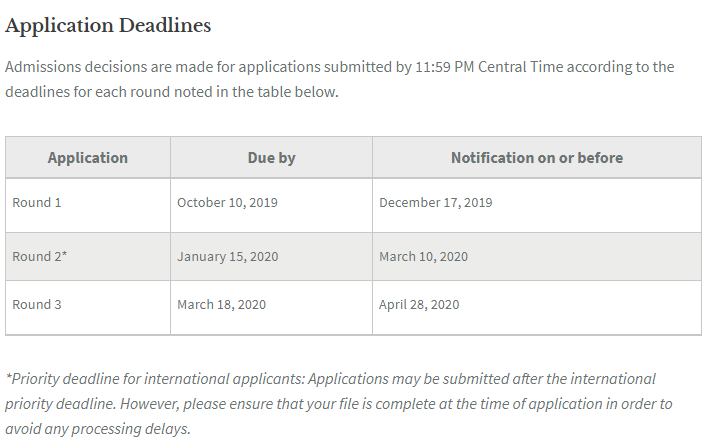
Task: Click the January 15, 2020 due date
Action: (228, 256)
